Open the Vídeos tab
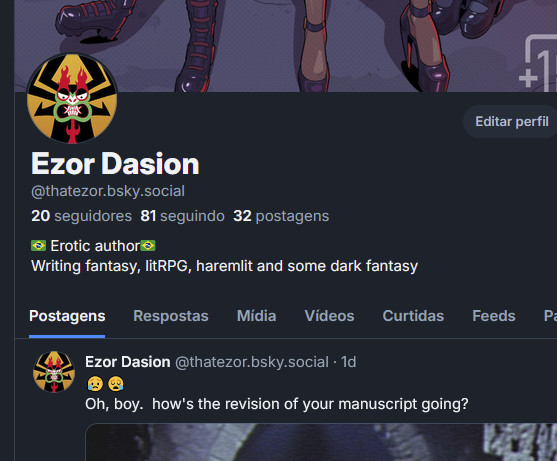The height and width of the screenshot is (461, 557). coord(329,316)
